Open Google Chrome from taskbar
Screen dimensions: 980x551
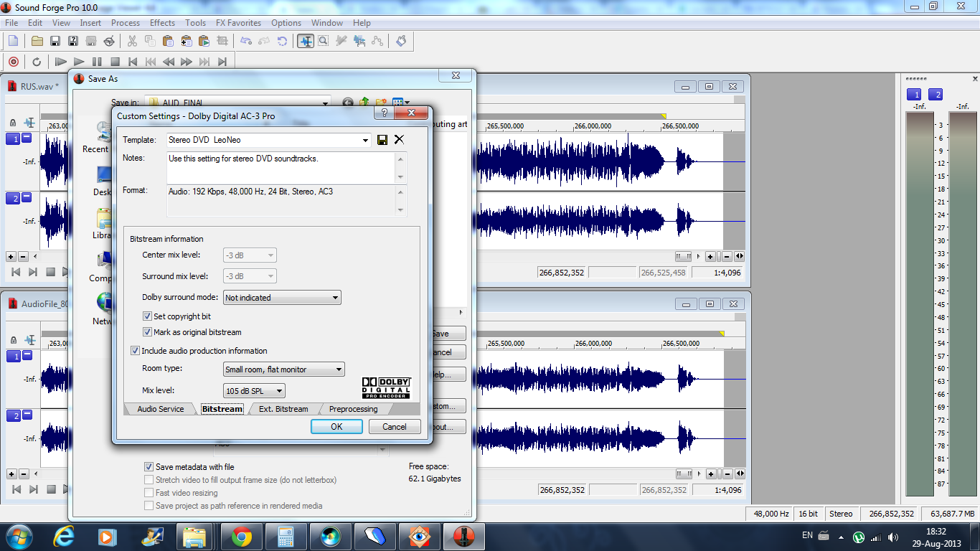[x=241, y=536]
